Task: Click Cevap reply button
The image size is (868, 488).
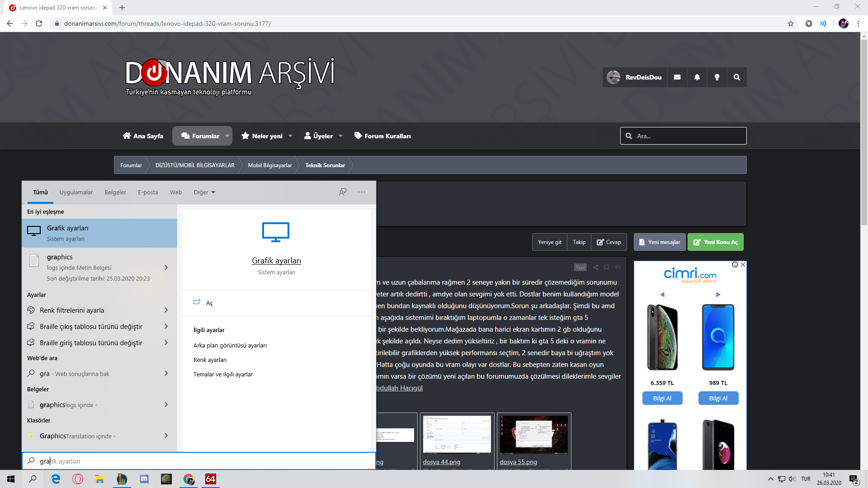Action: [609, 242]
